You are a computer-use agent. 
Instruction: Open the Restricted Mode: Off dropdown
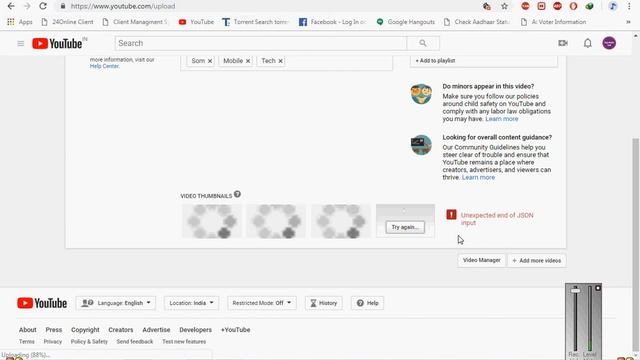[262, 303]
